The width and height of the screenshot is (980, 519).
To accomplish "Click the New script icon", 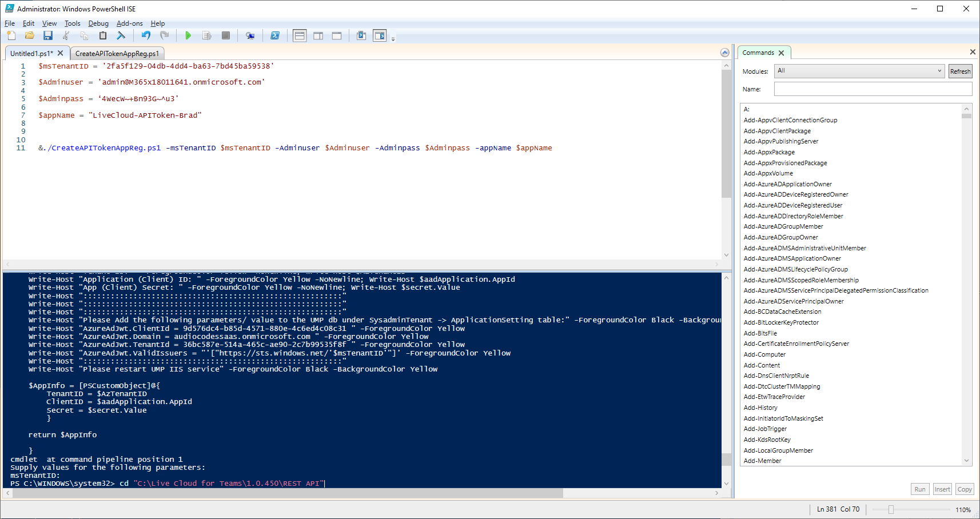I will [x=11, y=35].
